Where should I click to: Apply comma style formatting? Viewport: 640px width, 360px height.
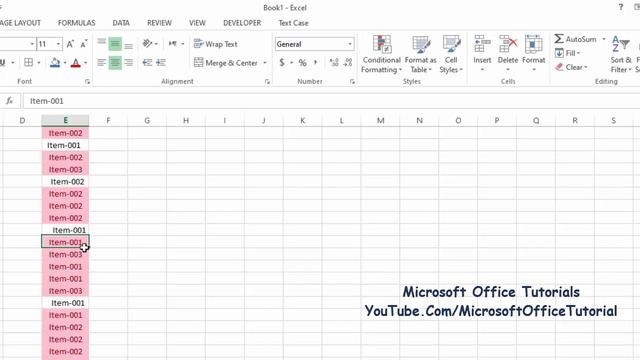coord(316,63)
